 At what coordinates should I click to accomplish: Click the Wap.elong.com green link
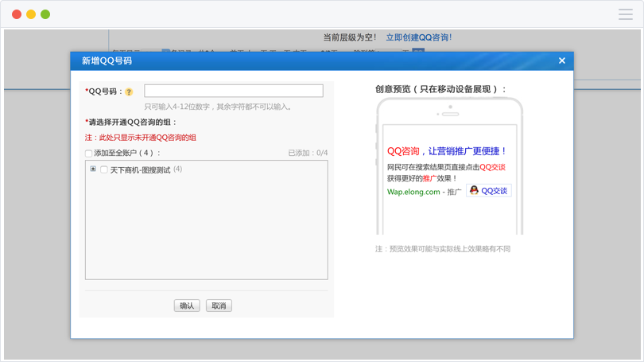[x=413, y=192]
